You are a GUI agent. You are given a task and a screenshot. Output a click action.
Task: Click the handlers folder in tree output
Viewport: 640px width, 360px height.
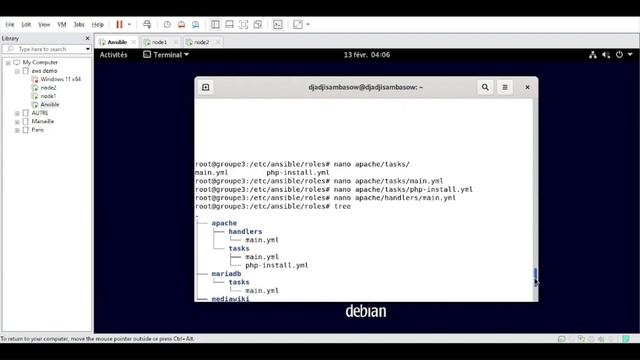pos(245,231)
